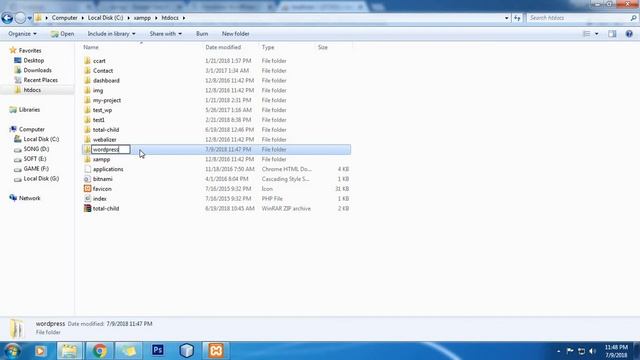Select the favicon icon file

point(87,189)
